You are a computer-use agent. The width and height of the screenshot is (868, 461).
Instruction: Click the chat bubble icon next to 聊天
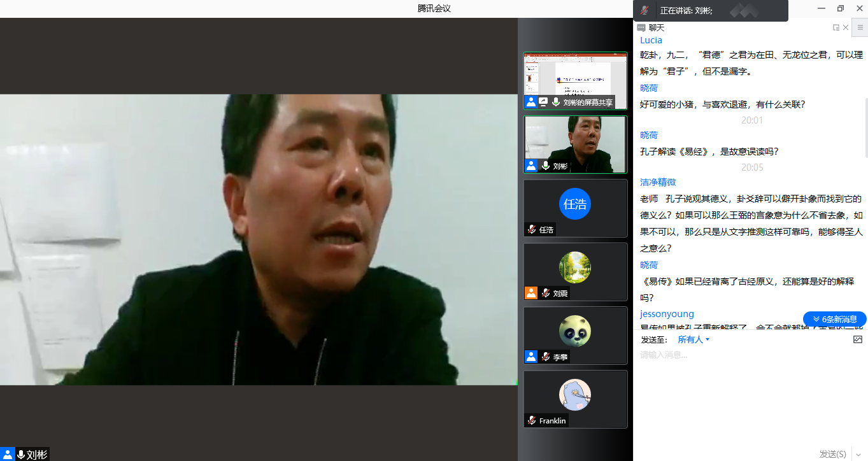click(x=641, y=28)
